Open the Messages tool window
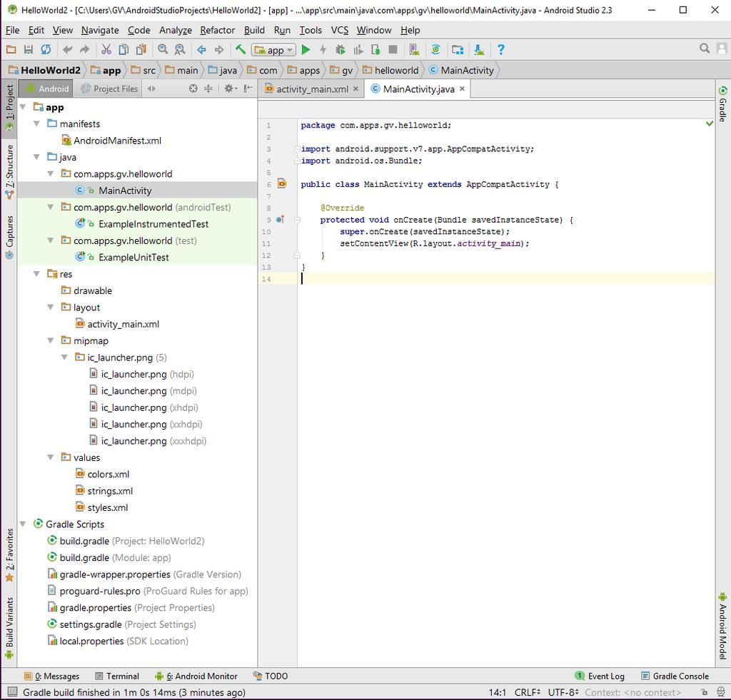This screenshot has width=731, height=700. 51,676
